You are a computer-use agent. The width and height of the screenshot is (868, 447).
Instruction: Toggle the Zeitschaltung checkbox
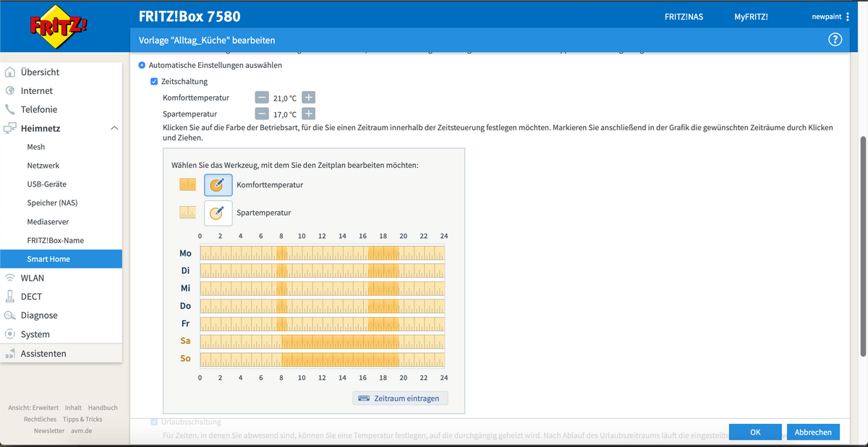[154, 82]
